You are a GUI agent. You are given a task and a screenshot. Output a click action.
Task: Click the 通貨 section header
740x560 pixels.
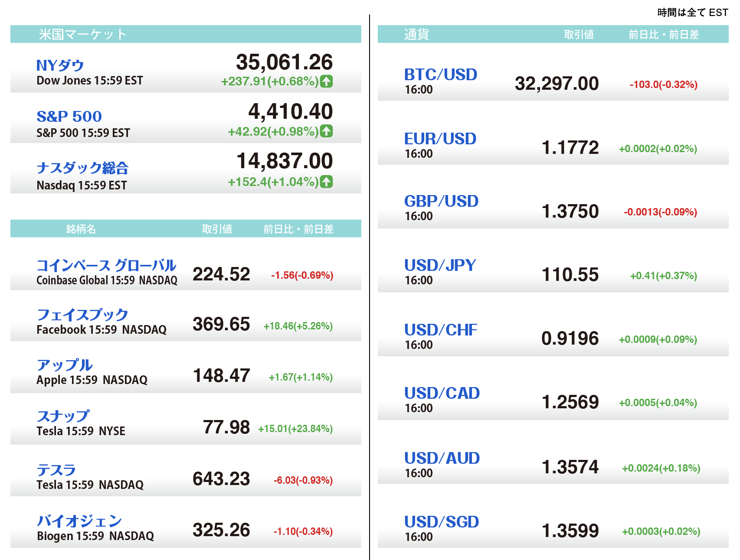pos(416,34)
